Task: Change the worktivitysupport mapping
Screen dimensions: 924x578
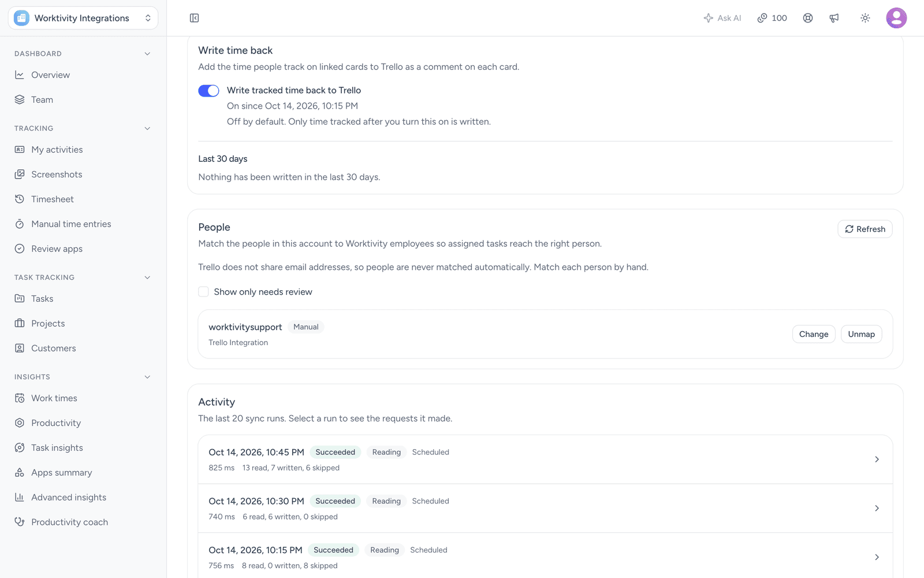Action: click(x=814, y=334)
